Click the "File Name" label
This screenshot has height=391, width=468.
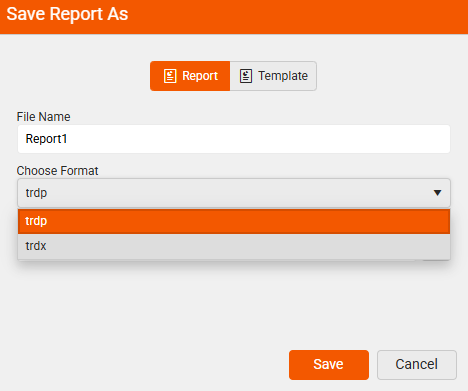43,117
